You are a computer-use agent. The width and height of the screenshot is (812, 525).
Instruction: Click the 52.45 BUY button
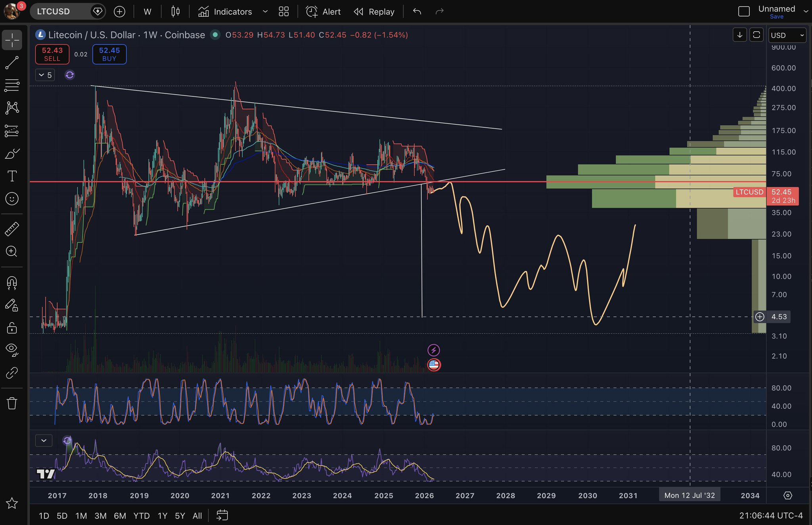109,54
